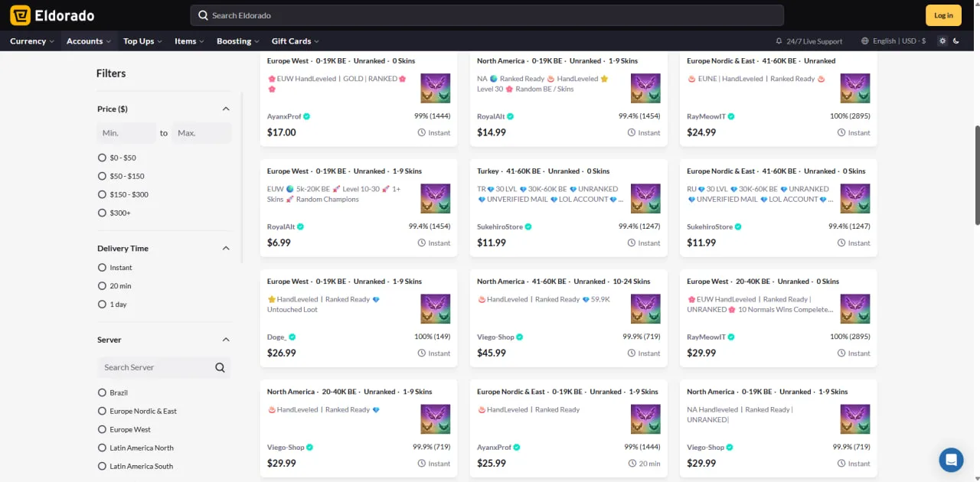The width and height of the screenshot is (980, 482).
Task: Click the Log in button
Action: (943, 15)
